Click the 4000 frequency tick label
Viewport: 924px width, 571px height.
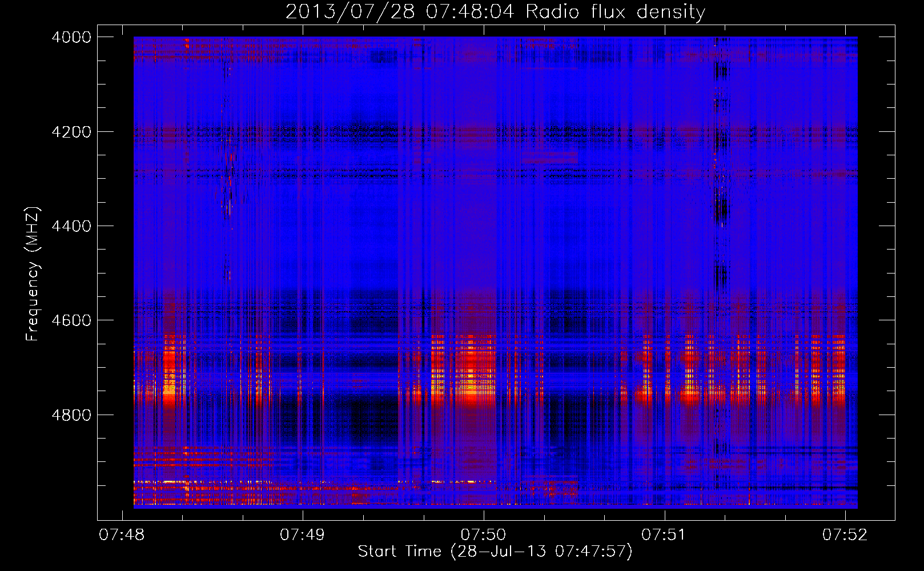pos(71,37)
